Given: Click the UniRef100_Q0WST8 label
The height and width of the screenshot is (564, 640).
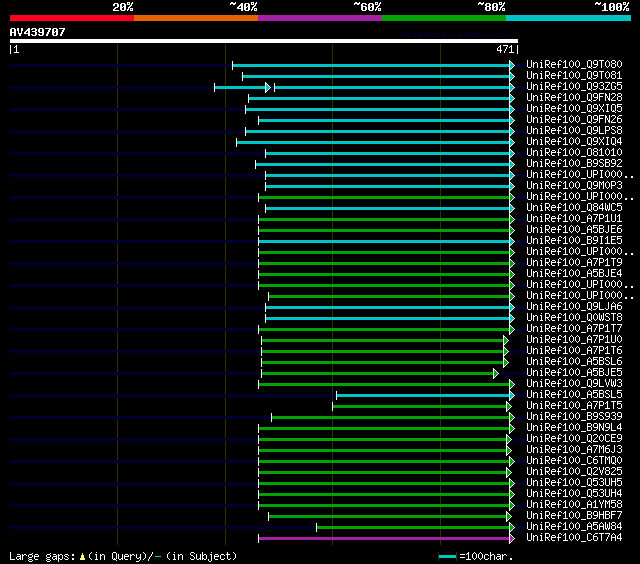Looking at the screenshot, I should click(x=574, y=318).
